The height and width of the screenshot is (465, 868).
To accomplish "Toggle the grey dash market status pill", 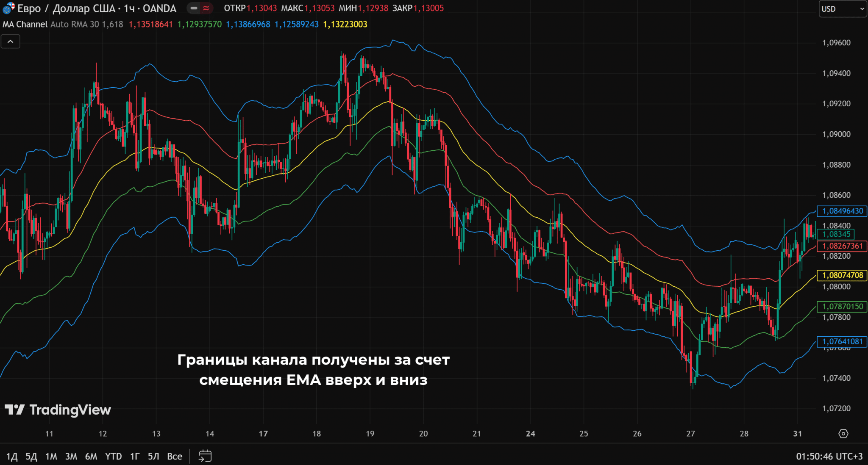I will (194, 8).
